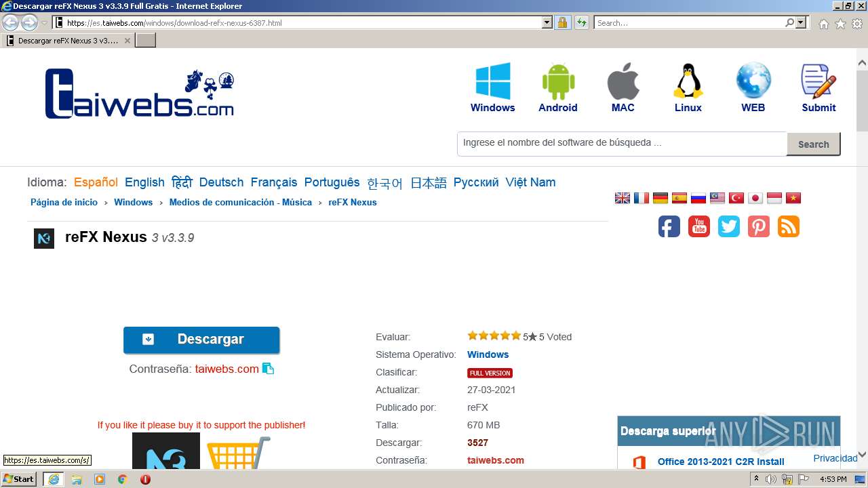Click the taiwebs.com logo

click(140, 94)
